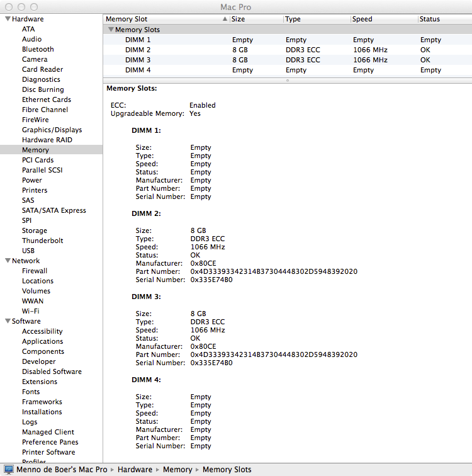Open Disc Burning information
Image resolution: width=472 pixels, height=476 pixels.
coord(43,89)
